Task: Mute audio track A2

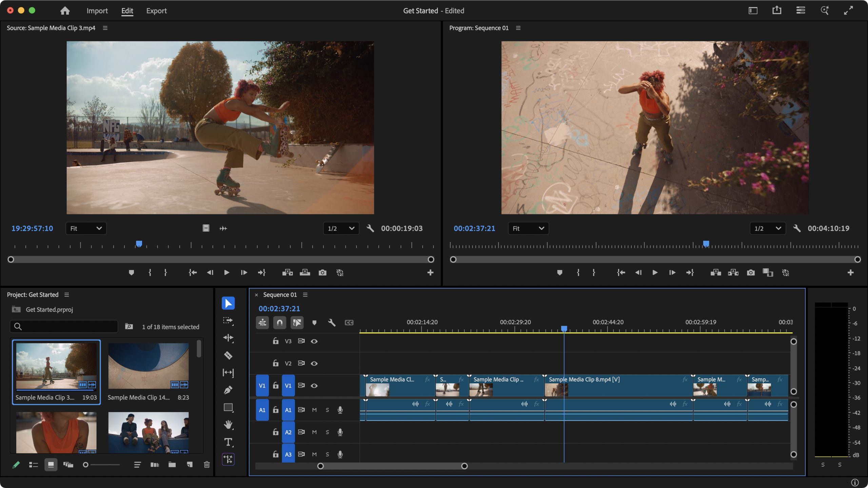Action: tap(314, 432)
